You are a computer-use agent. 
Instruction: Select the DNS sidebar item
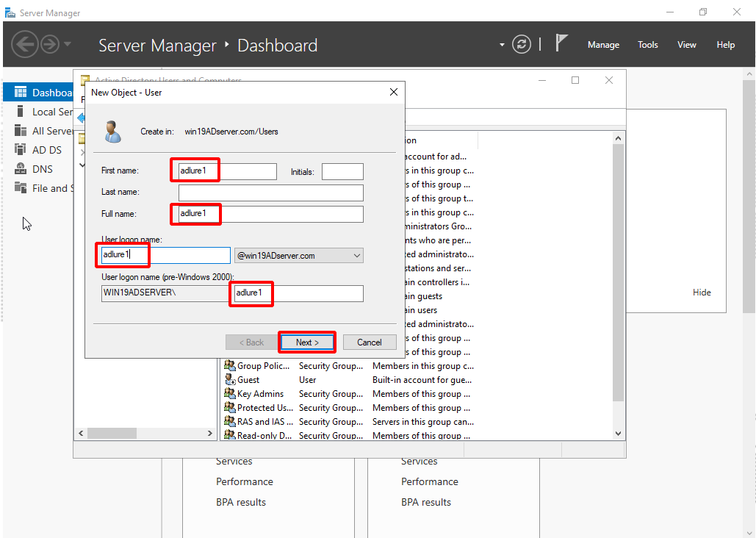pyautogui.click(x=43, y=169)
